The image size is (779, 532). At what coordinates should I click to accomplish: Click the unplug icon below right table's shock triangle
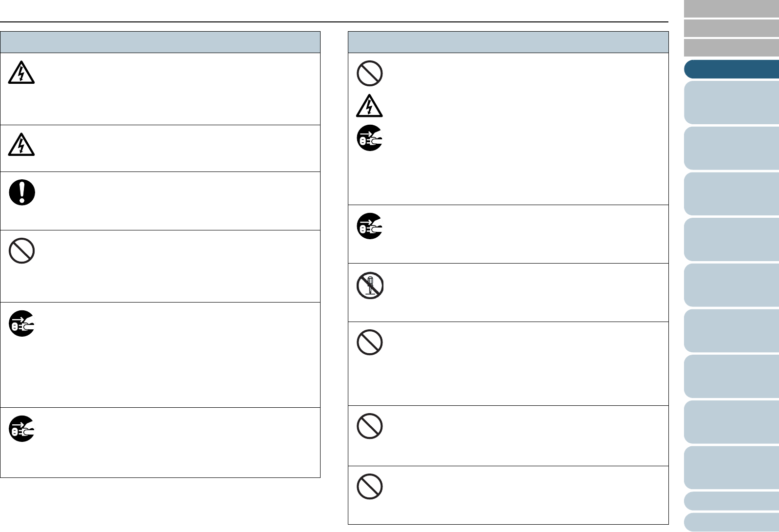pos(370,138)
